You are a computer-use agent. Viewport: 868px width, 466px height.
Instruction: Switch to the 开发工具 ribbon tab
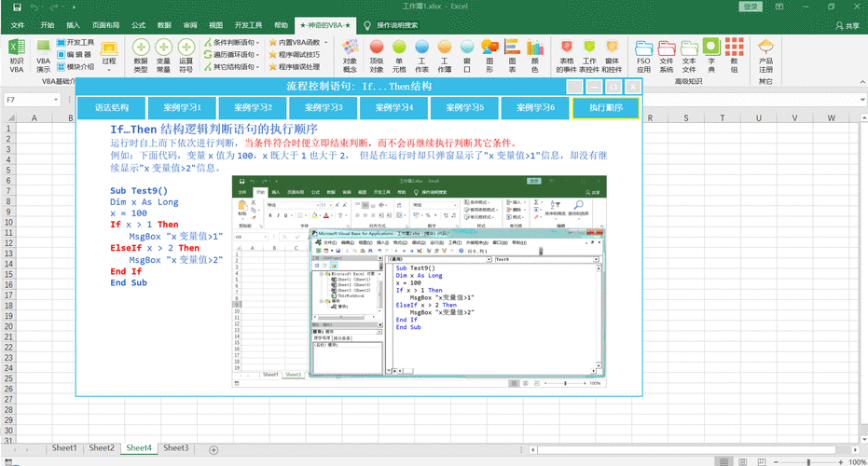coord(248,25)
